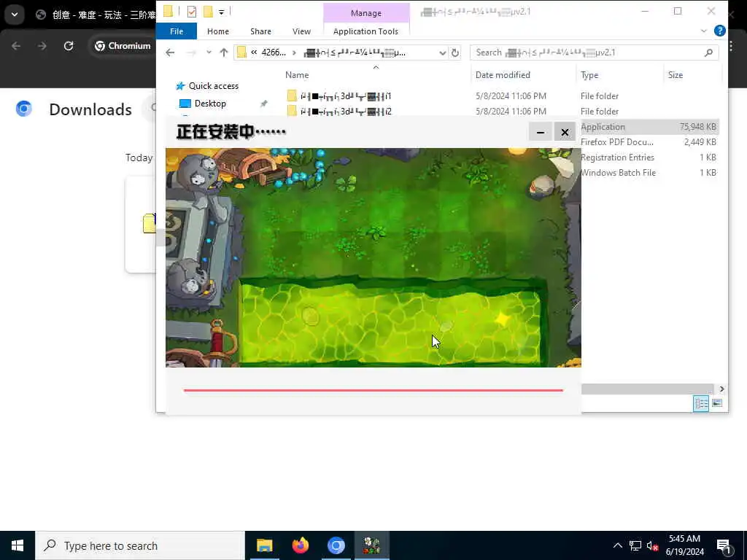Screen dimensions: 747x560
Task: Close the installer window
Action: tap(565, 132)
